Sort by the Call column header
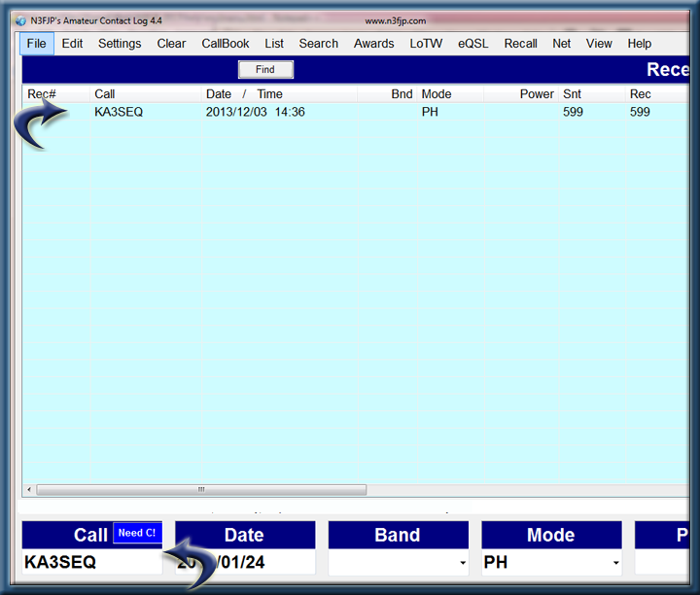Viewport: 700px width, 595px height. pyautogui.click(x=105, y=94)
